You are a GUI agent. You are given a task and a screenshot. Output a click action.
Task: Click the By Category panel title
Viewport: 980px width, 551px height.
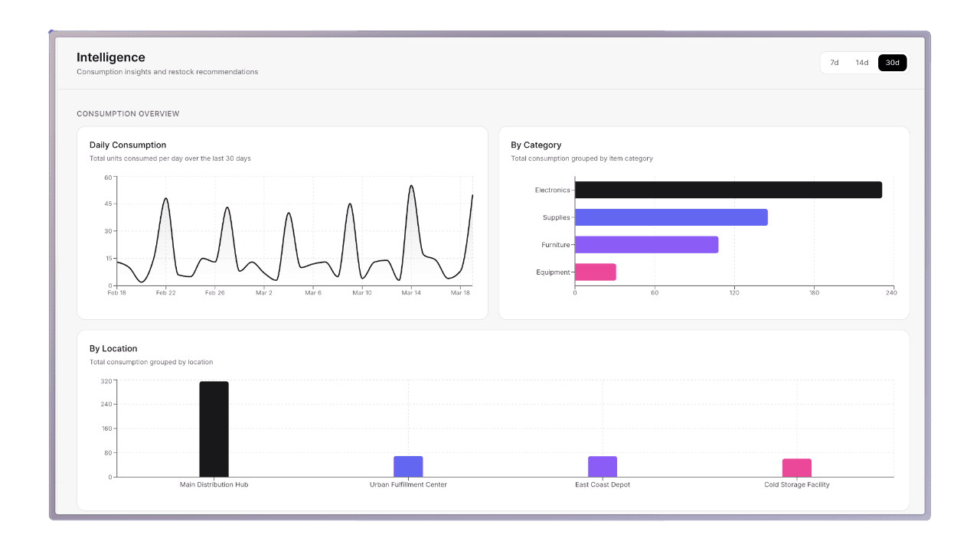(x=535, y=145)
